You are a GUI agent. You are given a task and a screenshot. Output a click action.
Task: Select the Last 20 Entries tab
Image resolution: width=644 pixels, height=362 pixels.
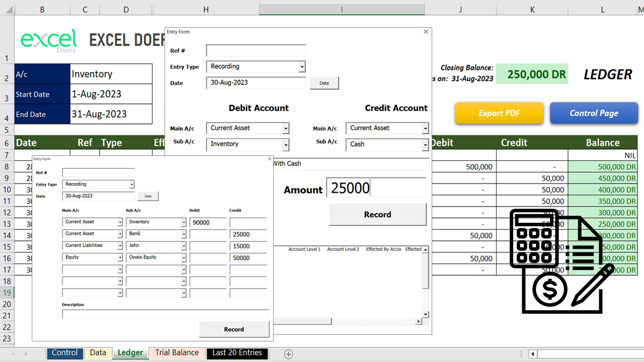click(x=237, y=353)
